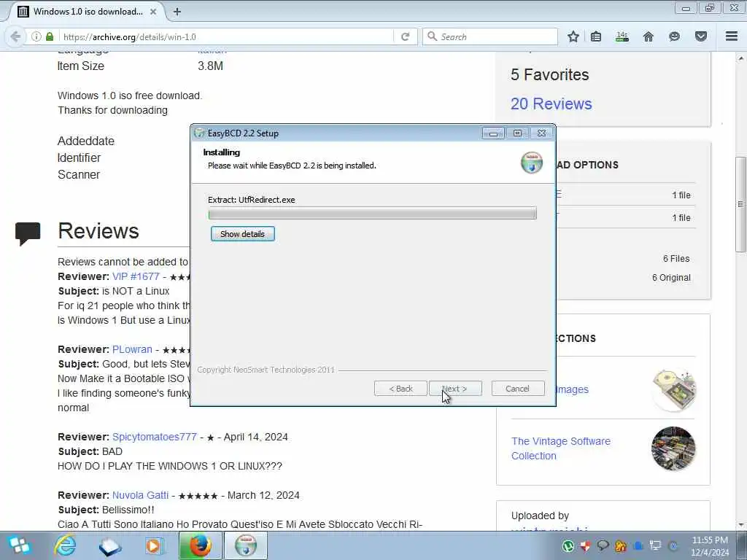Switch to Firefox in the taskbar
The image size is (747, 560).
(200, 545)
